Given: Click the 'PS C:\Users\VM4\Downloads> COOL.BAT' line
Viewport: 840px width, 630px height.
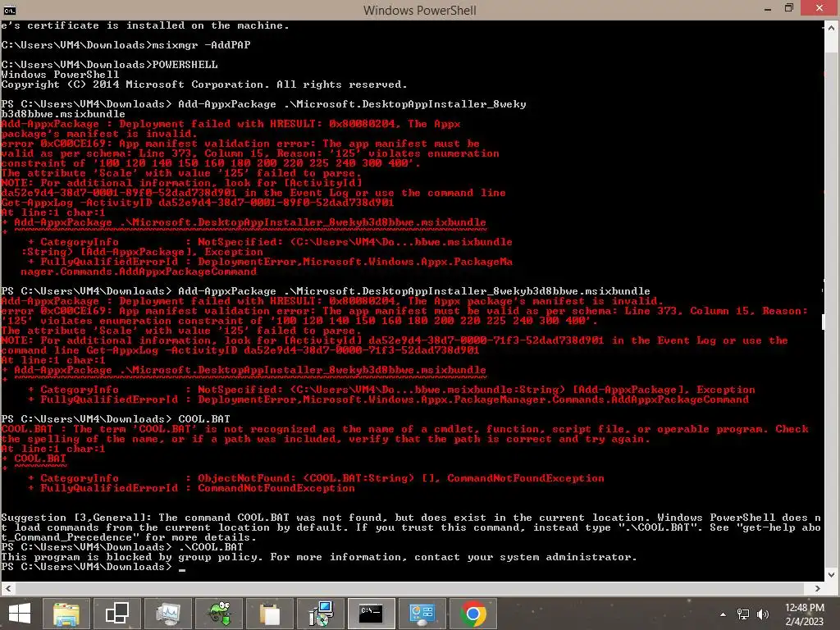Looking at the screenshot, I should (x=116, y=419).
